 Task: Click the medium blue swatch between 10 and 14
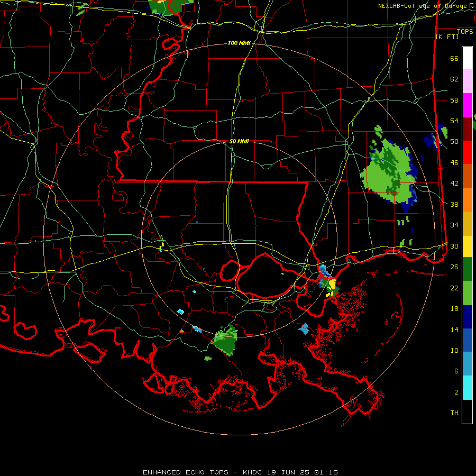pos(467,340)
